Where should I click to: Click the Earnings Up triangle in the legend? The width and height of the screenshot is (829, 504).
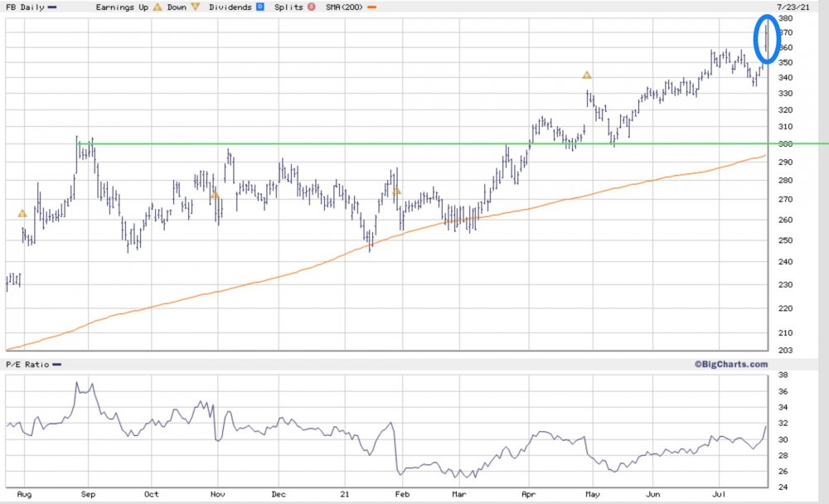157,7
